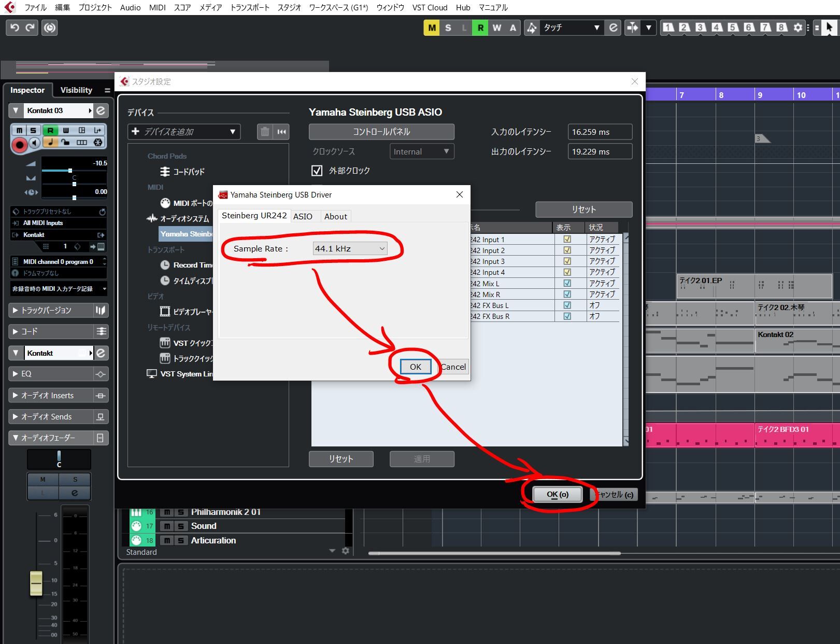Image resolution: width=840 pixels, height=644 pixels.
Task: Toggle the yellow M mute-state button
Action: click(432, 28)
